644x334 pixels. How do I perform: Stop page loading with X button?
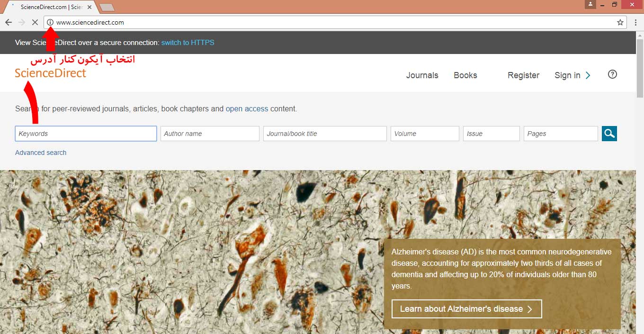[x=35, y=22]
